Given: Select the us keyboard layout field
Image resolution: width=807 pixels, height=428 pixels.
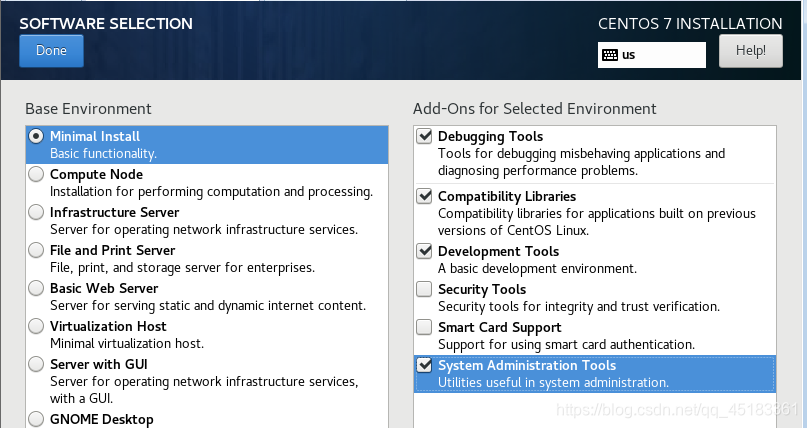Looking at the screenshot, I should click(660, 55).
